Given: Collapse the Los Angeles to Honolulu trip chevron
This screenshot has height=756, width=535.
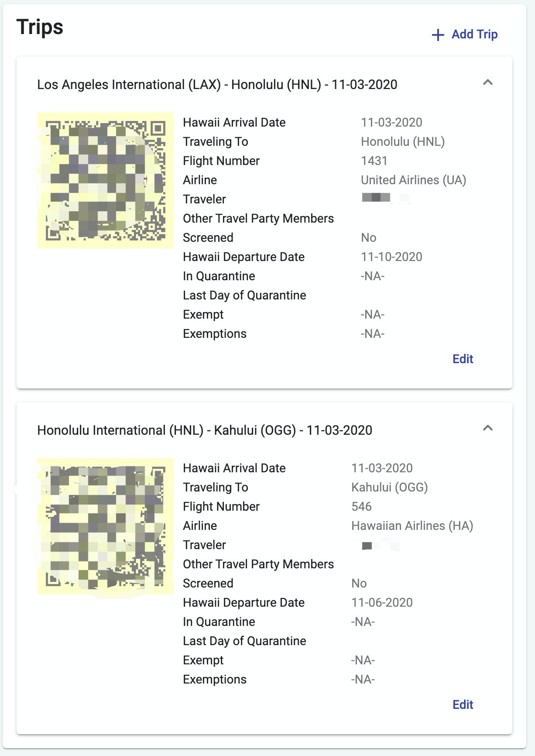Looking at the screenshot, I should coord(488,82).
